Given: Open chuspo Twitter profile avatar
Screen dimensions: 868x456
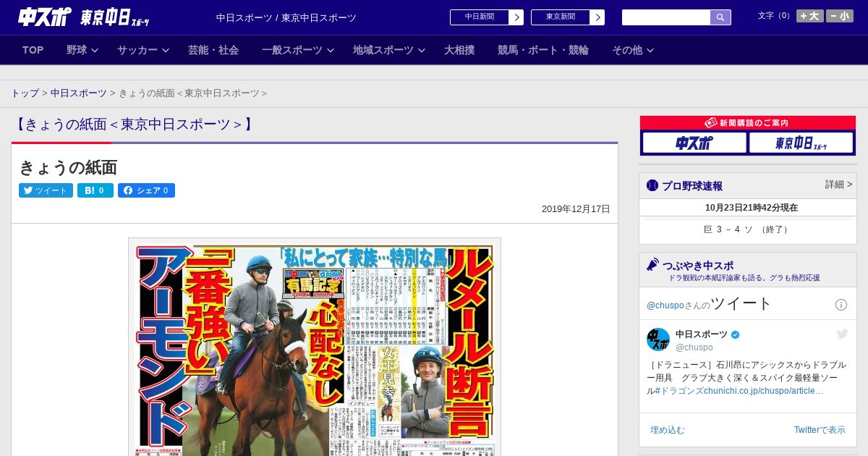Looking at the screenshot, I should [x=658, y=339].
